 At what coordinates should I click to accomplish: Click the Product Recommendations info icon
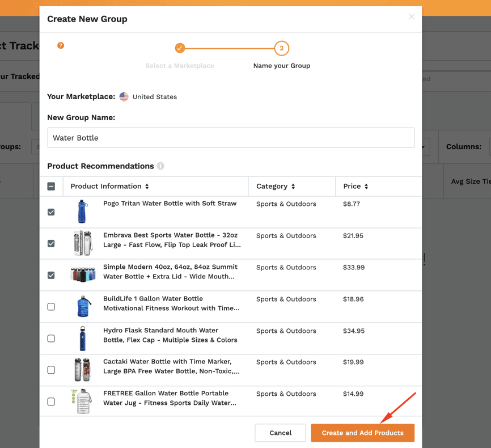click(x=160, y=166)
